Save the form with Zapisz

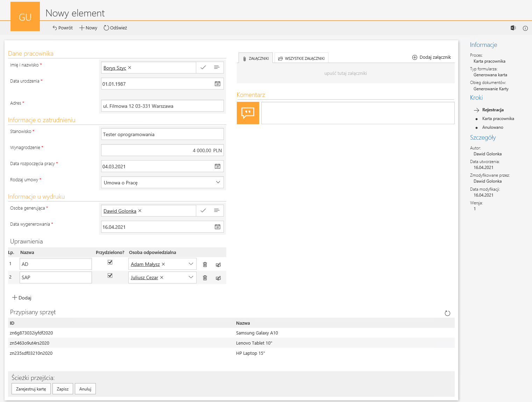pyautogui.click(x=63, y=389)
